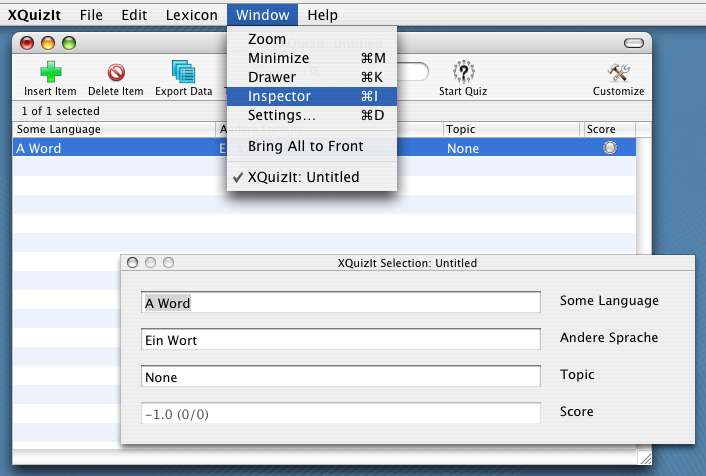Click the score indicator circle in A Word row
The image size is (706, 476).
click(610, 148)
